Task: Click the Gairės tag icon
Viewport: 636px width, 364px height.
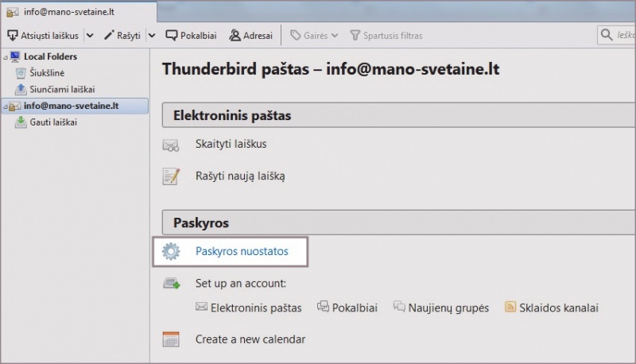Action: coord(295,36)
